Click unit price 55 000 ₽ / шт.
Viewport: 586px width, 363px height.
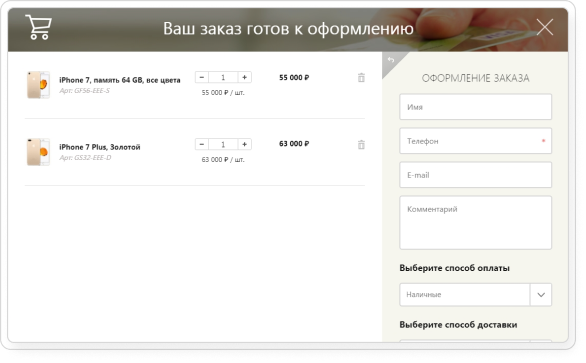[223, 93]
